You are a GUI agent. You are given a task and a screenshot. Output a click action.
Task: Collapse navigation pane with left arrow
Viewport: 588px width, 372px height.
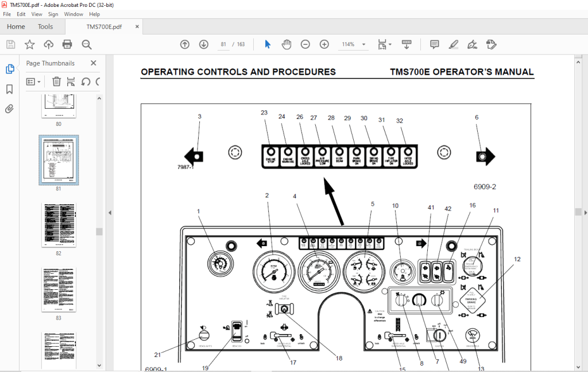coord(110,213)
